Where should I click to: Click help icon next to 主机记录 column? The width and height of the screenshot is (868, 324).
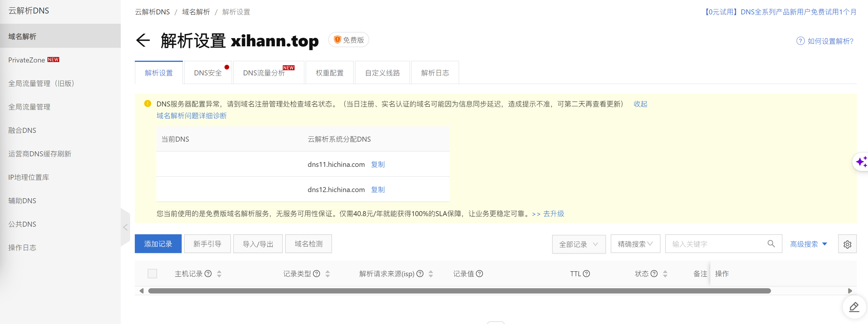point(208,274)
